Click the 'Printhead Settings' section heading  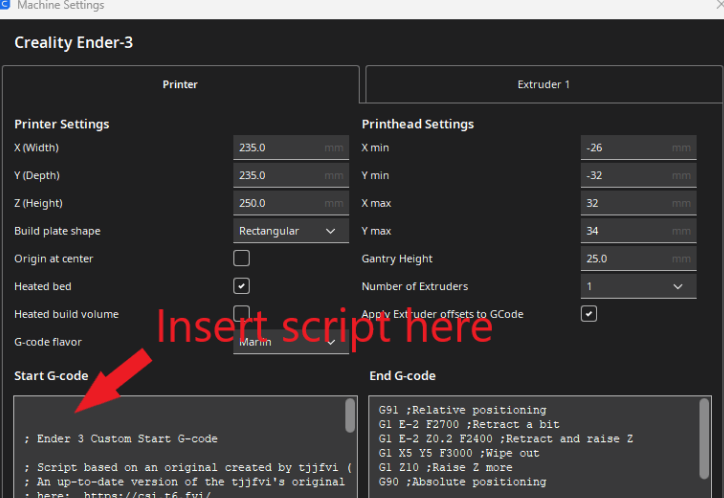click(x=418, y=124)
